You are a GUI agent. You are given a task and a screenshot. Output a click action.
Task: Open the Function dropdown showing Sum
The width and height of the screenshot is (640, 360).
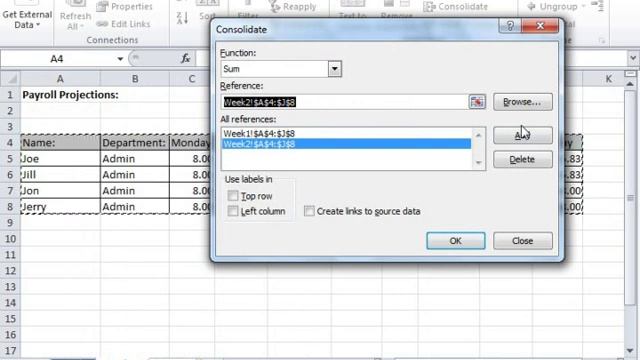click(334, 69)
